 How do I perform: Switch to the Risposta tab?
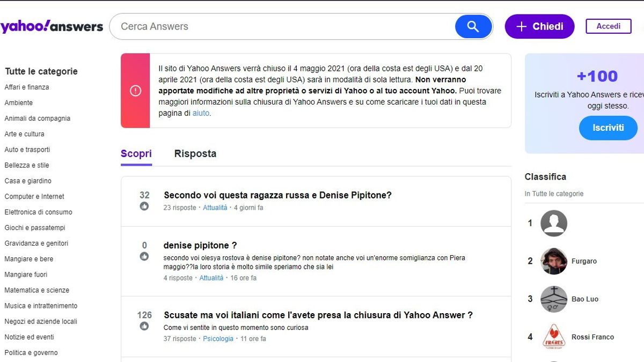195,153
